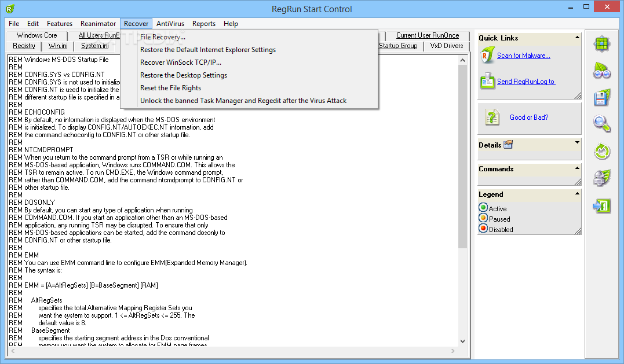624x364 pixels.
Task: Click the 'REM BaseSegment' line
Action: [x=39, y=330]
